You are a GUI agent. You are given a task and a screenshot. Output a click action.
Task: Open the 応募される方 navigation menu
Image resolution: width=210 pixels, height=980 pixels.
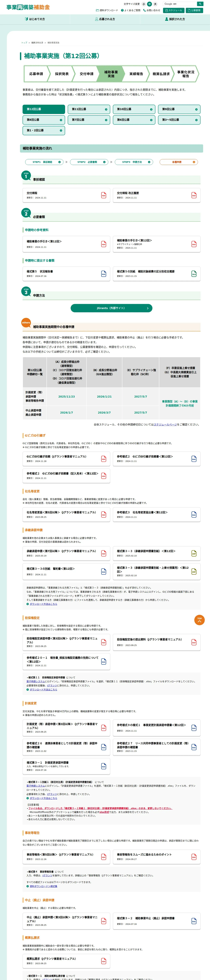pyautogui.click(x=105, y=19)
